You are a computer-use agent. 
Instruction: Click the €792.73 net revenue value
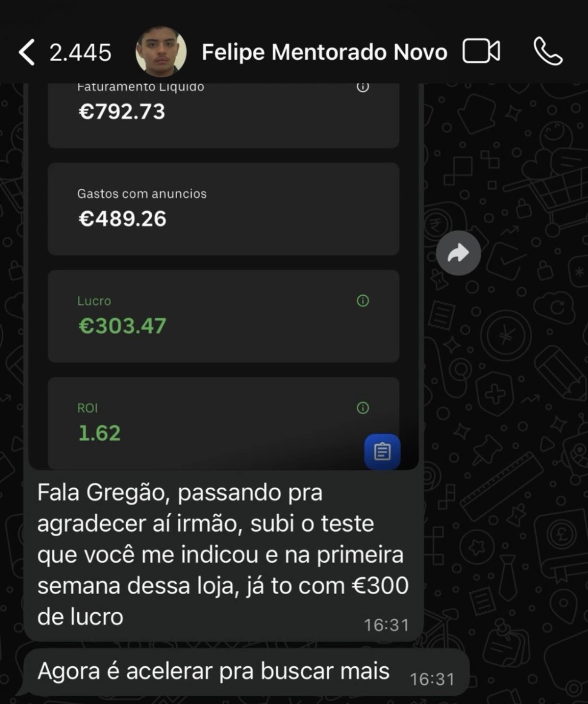click(122, 112)
